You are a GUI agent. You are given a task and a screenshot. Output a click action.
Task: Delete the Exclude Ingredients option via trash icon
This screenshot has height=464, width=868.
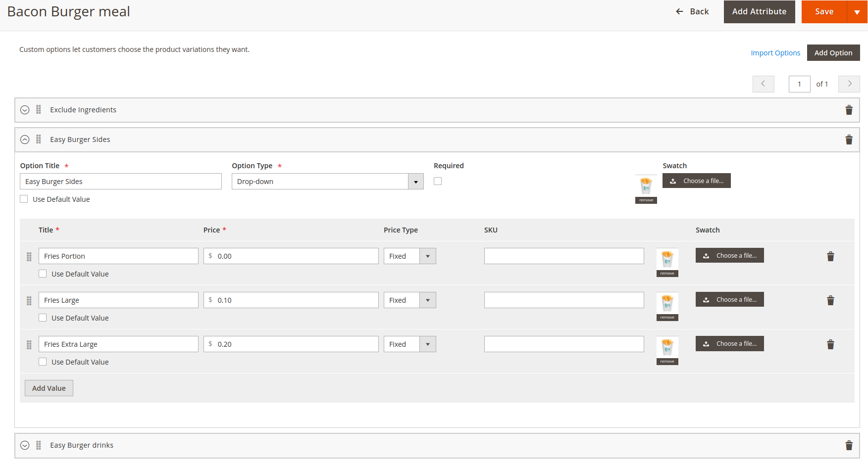click(849, 110)
